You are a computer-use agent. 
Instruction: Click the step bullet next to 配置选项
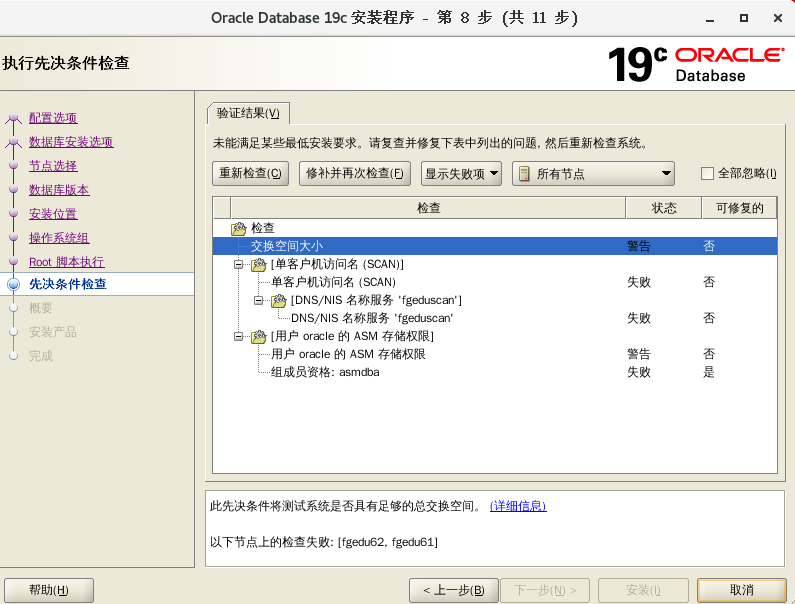coord(14,118)
